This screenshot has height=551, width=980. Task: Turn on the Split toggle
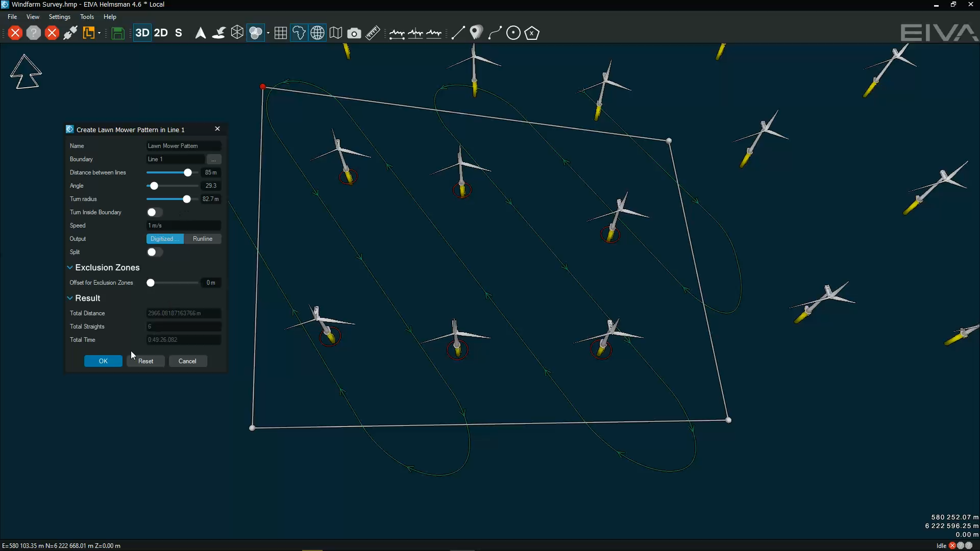click(x=155, y=252)
